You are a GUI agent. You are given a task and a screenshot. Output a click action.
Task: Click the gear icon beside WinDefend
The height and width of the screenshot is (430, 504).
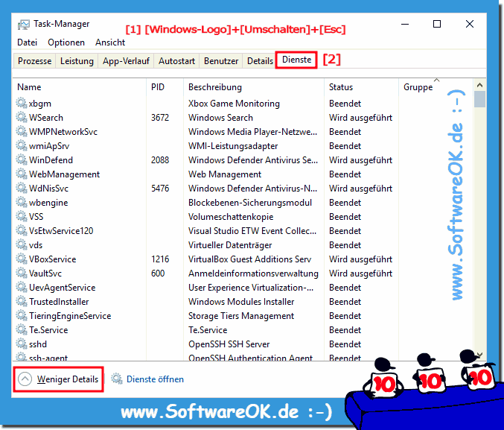(x=22, y=159)
